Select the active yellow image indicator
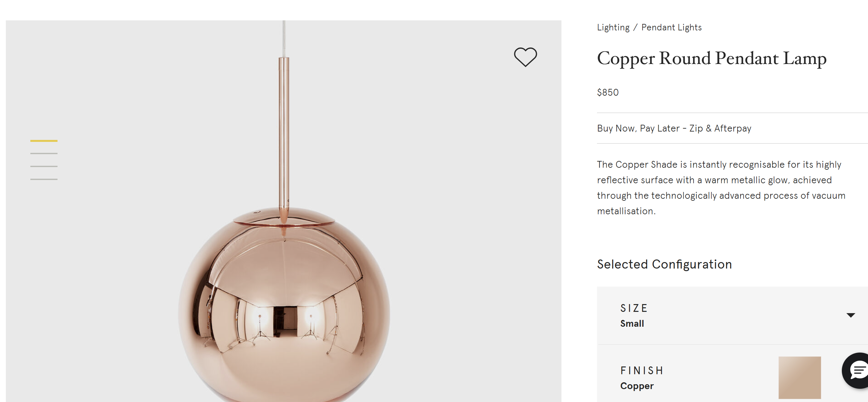Viewport: 868px width, 402px height. [x=44, y=141]
